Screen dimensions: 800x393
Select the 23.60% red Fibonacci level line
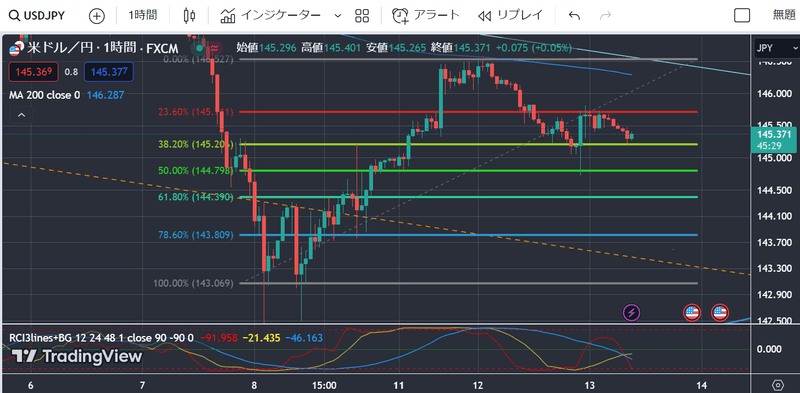467,112
